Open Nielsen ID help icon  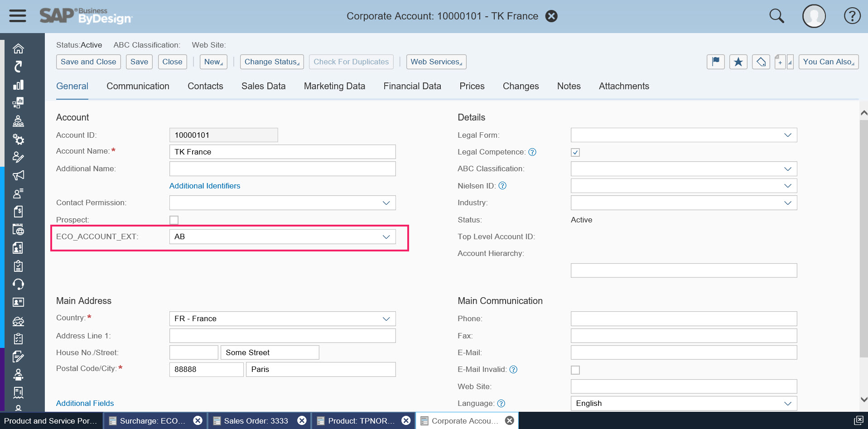[502, 186]
